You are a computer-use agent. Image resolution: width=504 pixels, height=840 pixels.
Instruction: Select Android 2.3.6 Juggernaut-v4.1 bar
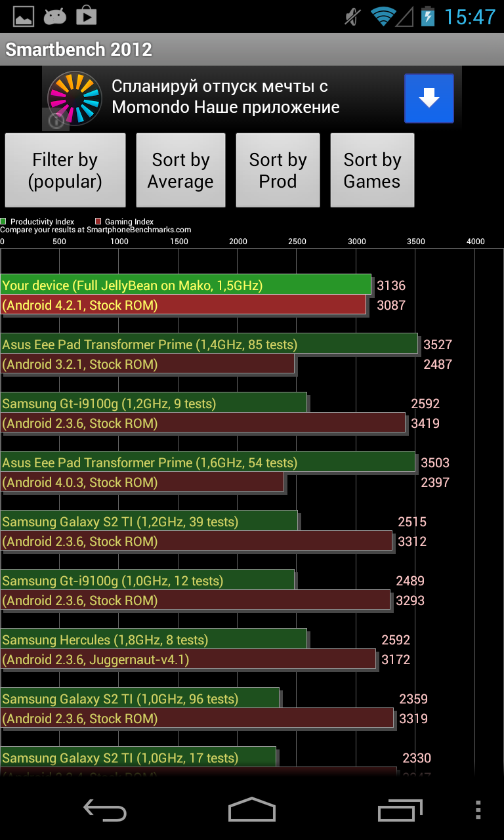click(188, 659)
